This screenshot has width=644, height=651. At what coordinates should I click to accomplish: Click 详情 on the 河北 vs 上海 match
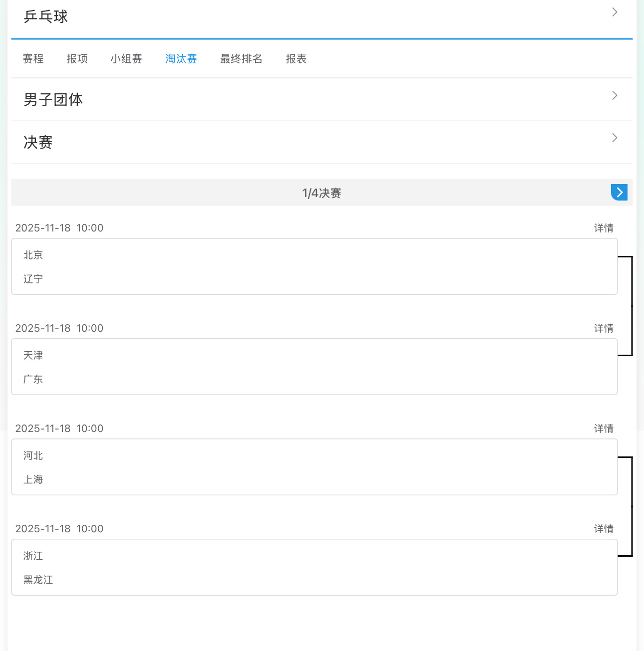click(604, 429)
